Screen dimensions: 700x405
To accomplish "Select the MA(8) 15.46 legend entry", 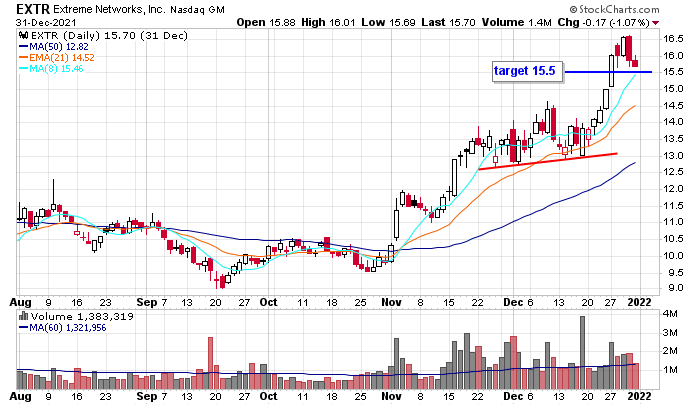I will [51, 69].
